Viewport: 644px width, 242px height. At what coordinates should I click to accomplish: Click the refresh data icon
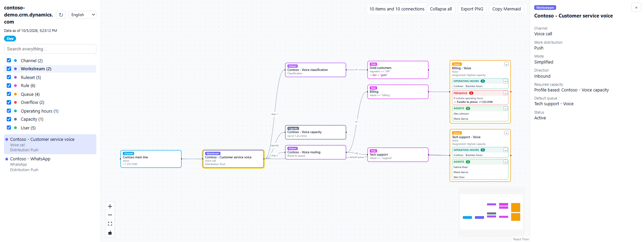tap(61, 15)
